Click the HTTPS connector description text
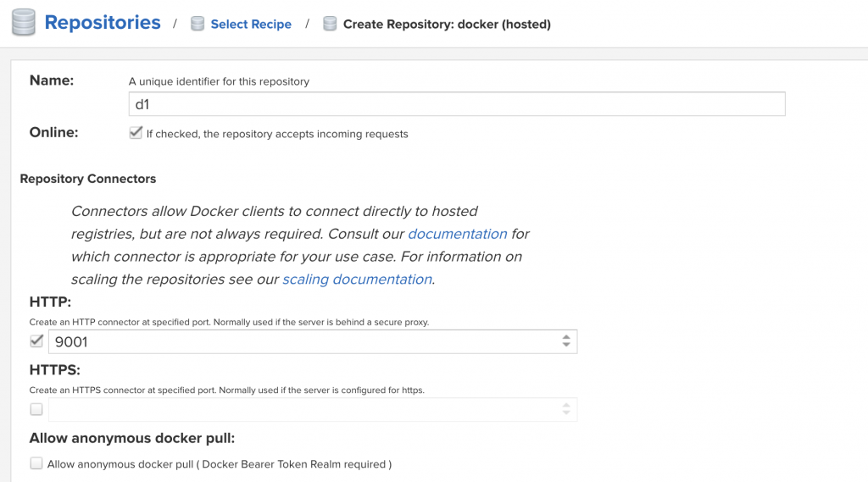Image resolution: width=868 pixels, height=482 pixels. tap(227, 391)
